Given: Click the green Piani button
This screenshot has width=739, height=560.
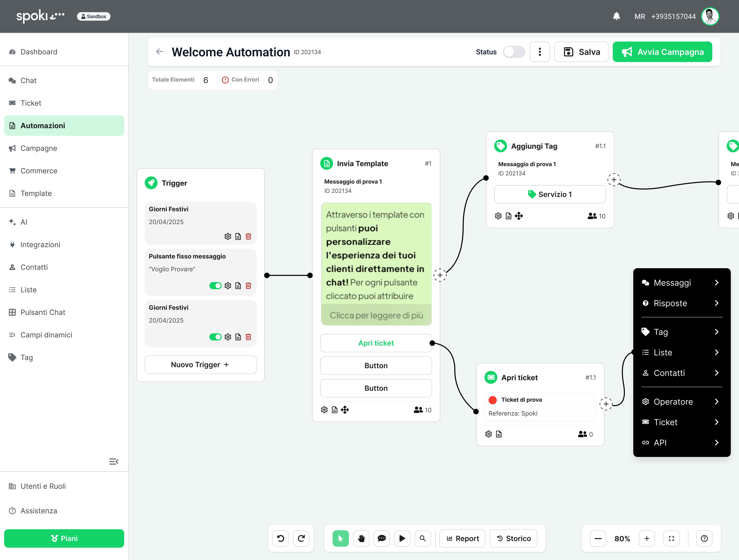Looking at the screenshot, I should [64, 538].
